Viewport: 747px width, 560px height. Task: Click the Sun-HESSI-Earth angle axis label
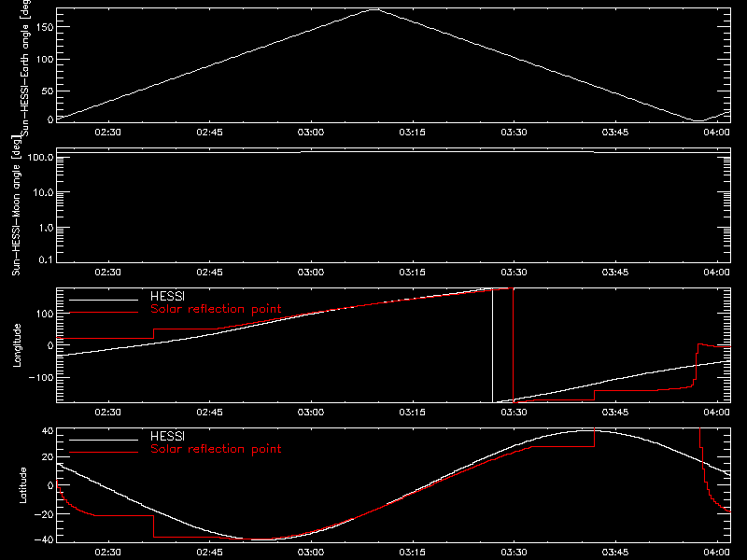click(x=25, y=67)
